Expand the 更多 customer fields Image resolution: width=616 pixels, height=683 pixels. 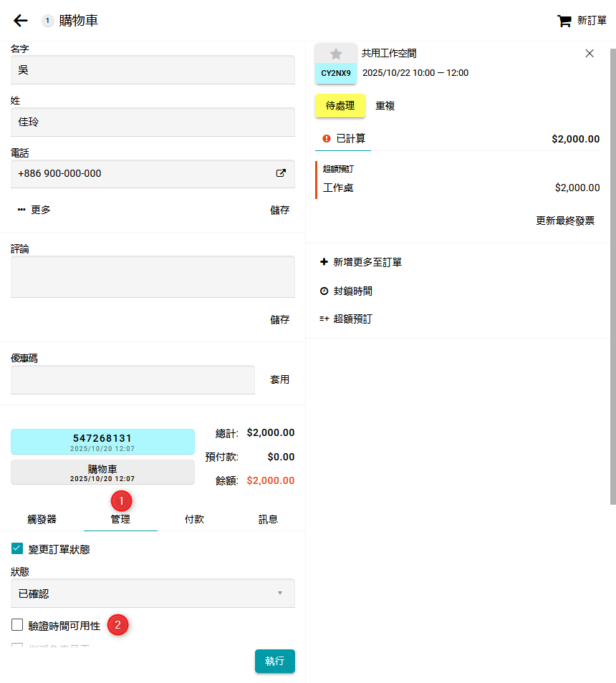point(34,210)
